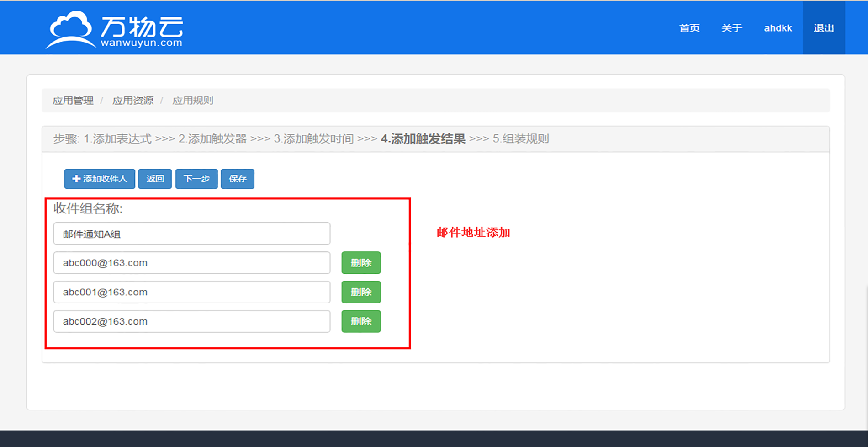Click the 万物云 cloud logo

tap(114, 29)
